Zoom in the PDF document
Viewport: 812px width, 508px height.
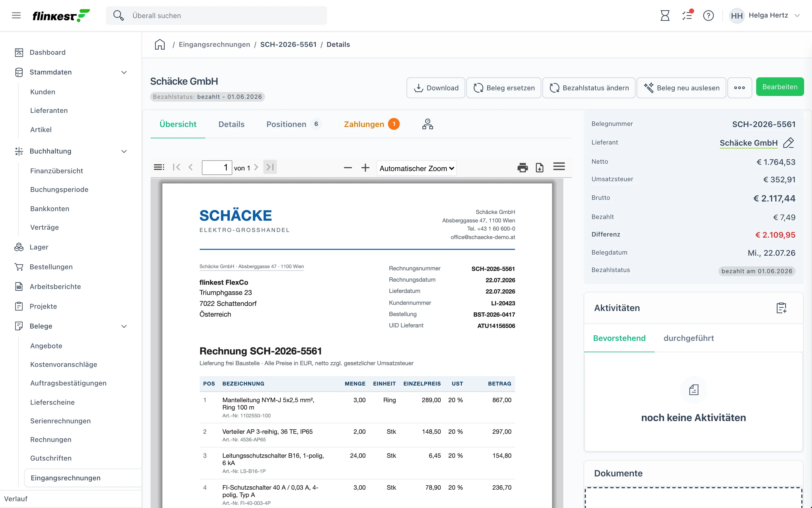(x=365, y=168)
